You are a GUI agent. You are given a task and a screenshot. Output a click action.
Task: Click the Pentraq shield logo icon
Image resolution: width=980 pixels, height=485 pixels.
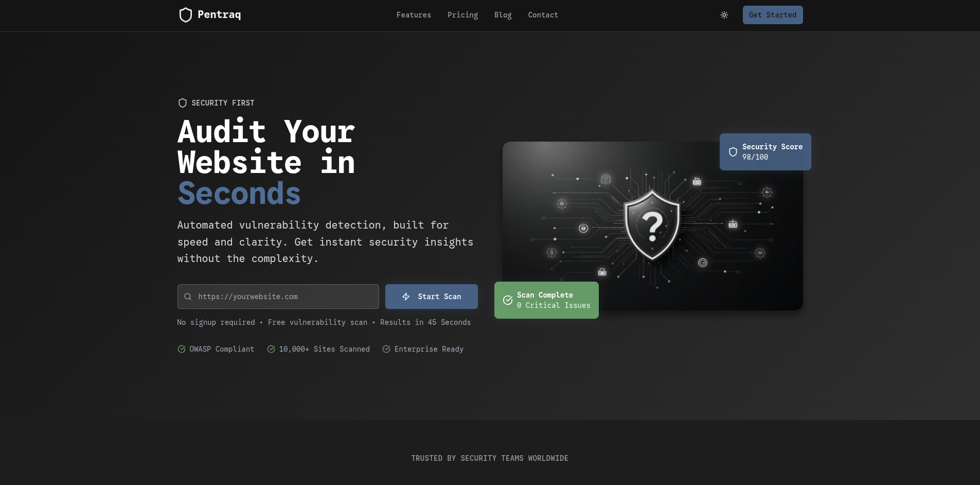(x=185, y=15)
